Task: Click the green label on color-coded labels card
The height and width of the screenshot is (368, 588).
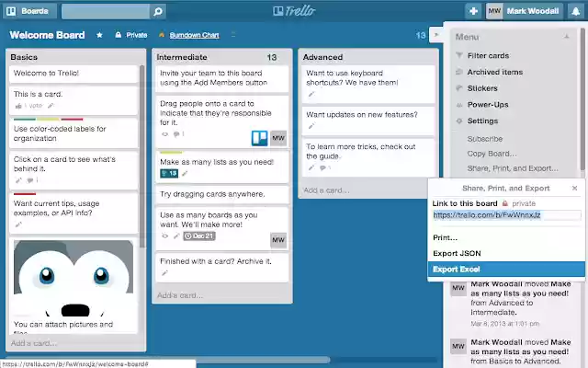Action: [25, 120]
